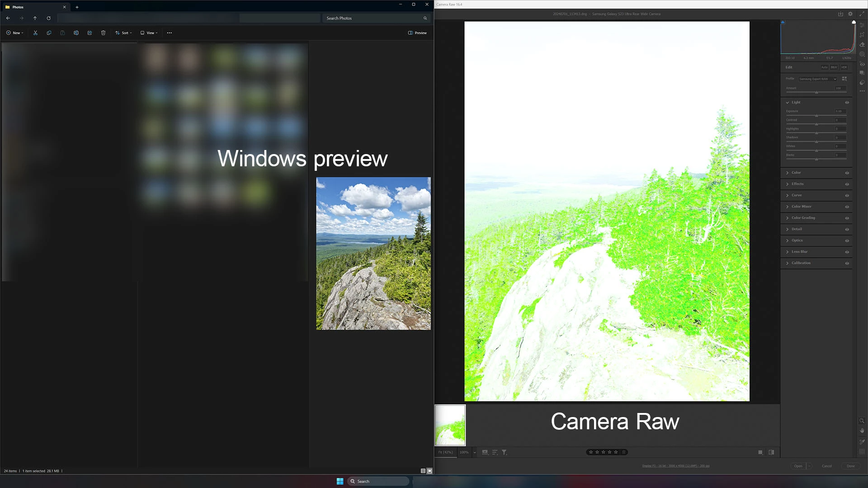Open the Sort menu in Explorer

pos(123,33)
